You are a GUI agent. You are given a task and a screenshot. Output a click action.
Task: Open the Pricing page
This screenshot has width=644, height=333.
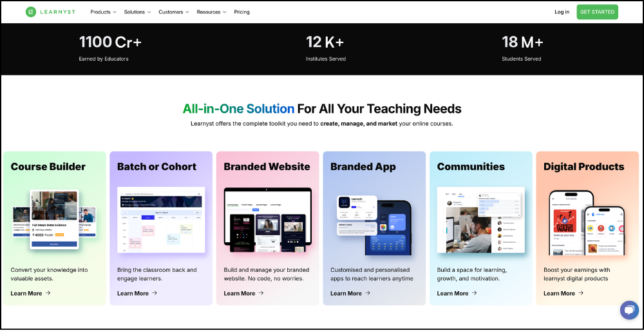coord(242,12)
